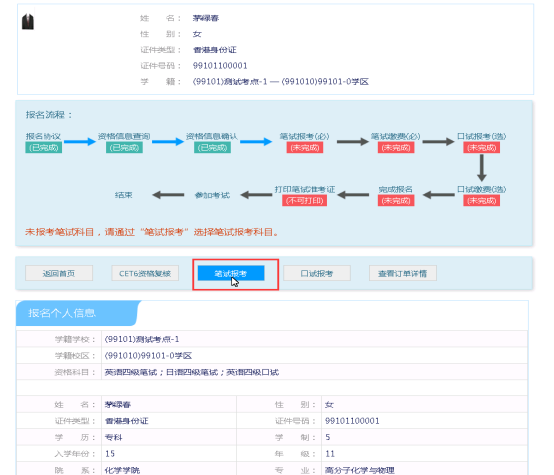Click the 笔试报考 blue button

click(231, 273)
